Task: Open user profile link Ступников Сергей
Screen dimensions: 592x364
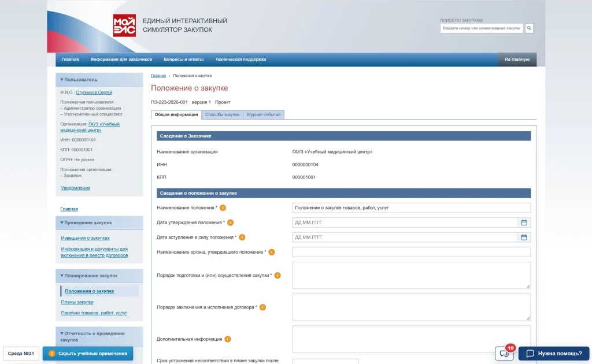Action: pyautogui.click(x=94, y=92)
